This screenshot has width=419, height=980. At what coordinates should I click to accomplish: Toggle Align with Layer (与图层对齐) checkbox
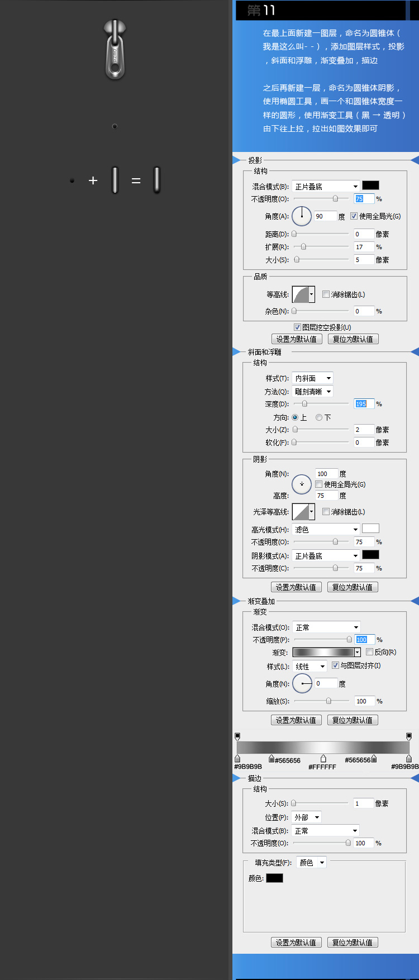point(335,665)
